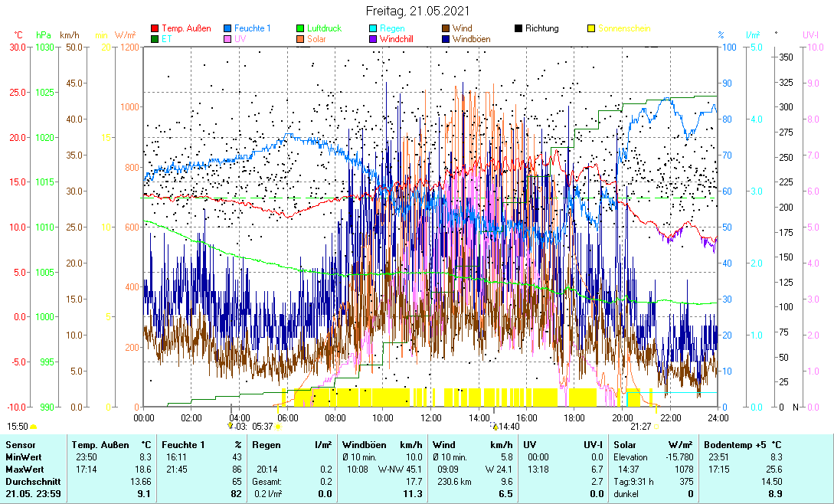Image resolution: width=834 pixels, height=504 pixels.
Task: Click the red Temp. Außen legend swatch
Action: coord(155,28)
